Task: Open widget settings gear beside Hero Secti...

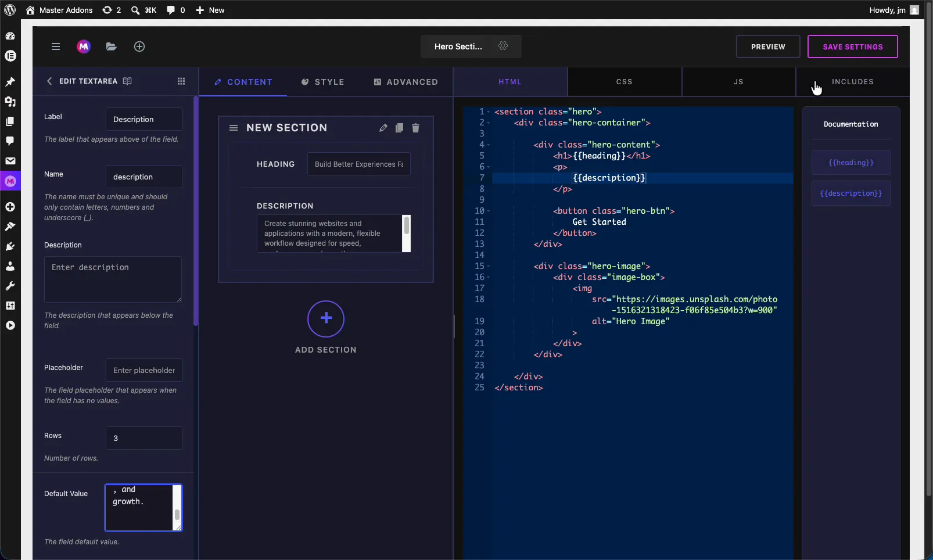Action: tap(503, 46)
